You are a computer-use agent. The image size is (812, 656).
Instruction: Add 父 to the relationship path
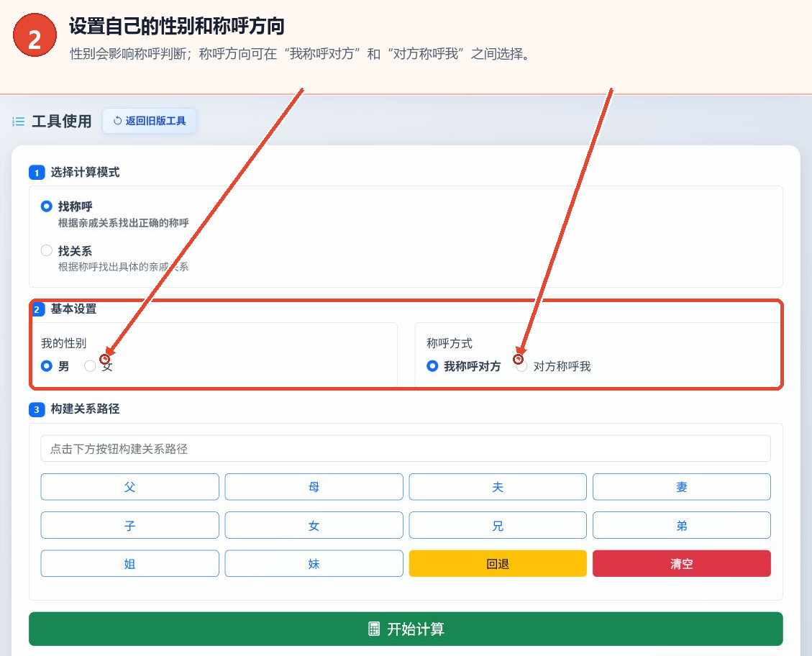(130, 487)
